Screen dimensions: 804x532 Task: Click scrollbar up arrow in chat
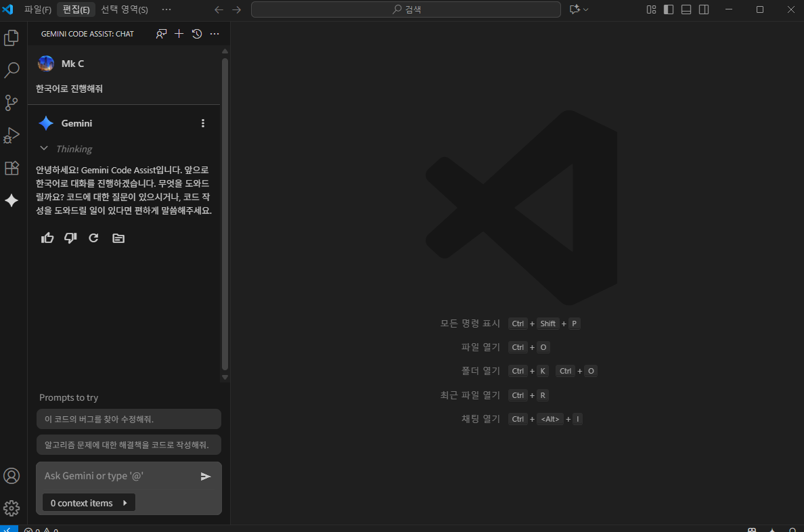point(225,51)
